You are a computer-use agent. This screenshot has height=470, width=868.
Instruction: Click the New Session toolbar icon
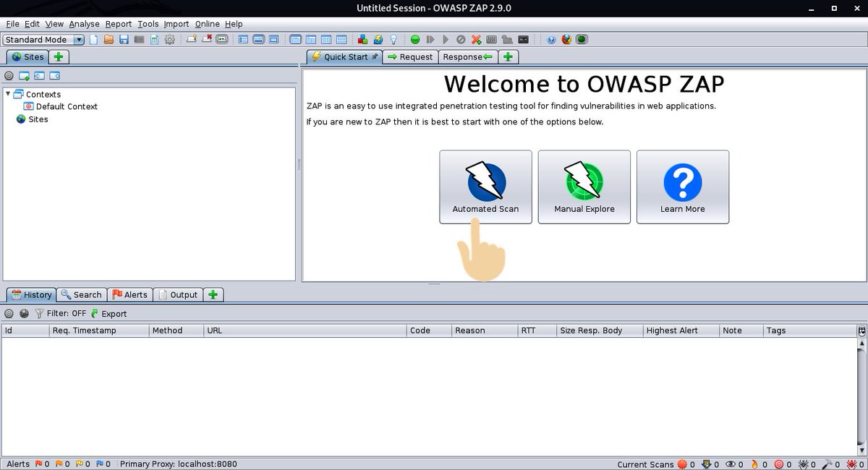point(93,40)
